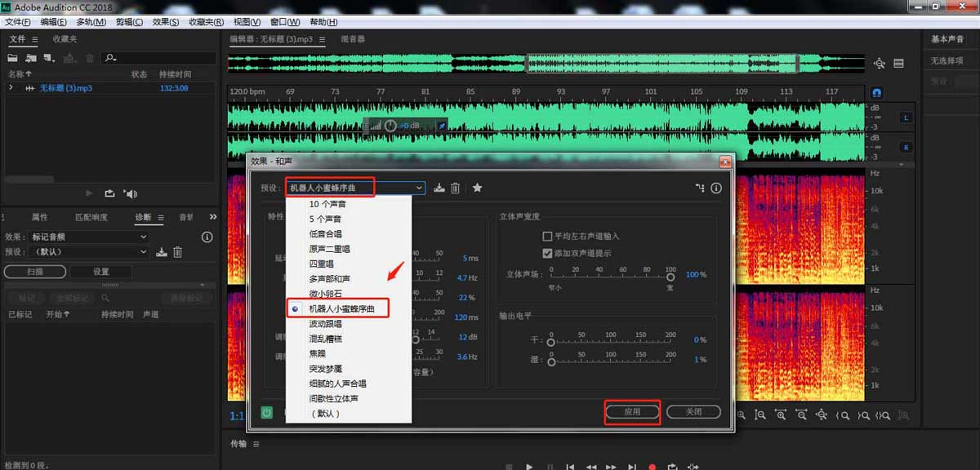The width and height of the screenshot is (980, 470).
Task: Delete the current preset via trash icon
Action: coord(456,187)
